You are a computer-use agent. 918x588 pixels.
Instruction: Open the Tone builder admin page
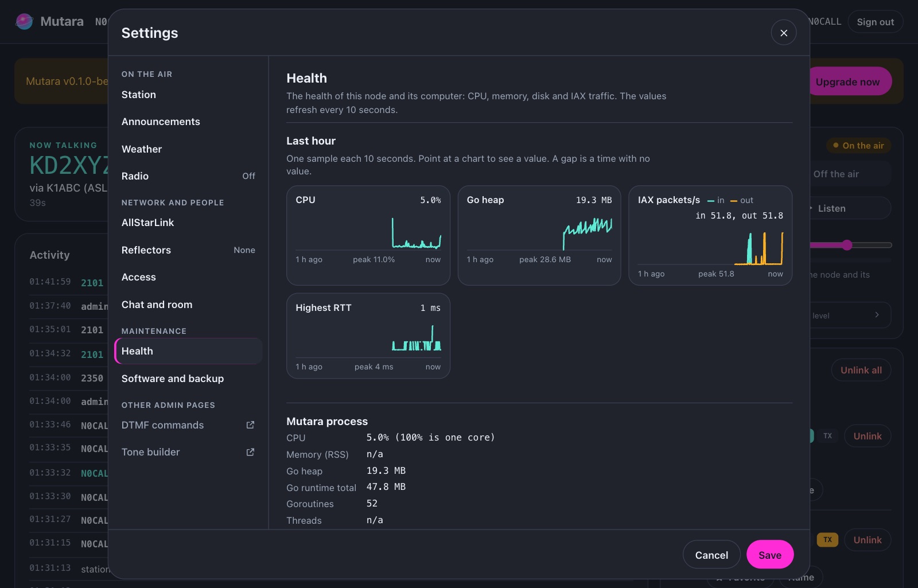pyautogui.click(x=188, y=452)
